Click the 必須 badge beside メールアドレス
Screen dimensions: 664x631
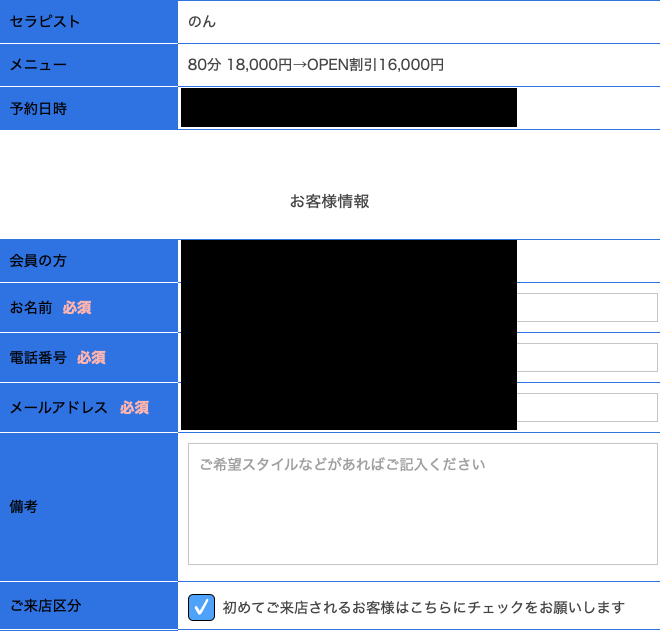click(135, 407)
